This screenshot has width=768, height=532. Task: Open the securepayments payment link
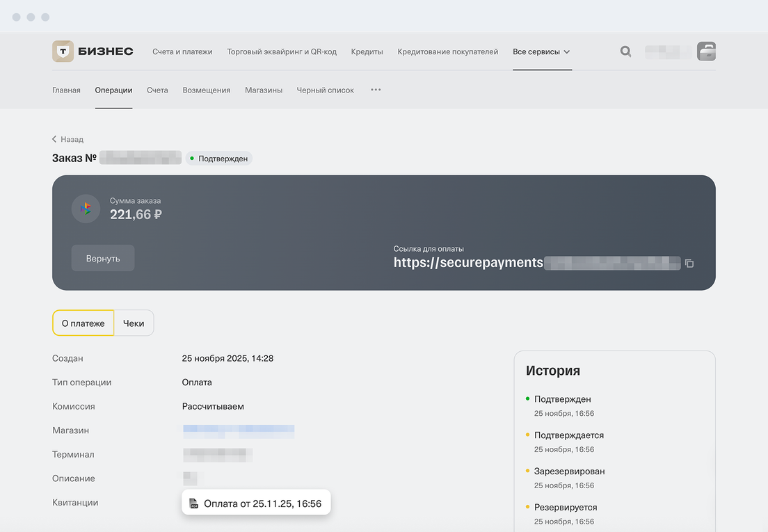[467, 262]
